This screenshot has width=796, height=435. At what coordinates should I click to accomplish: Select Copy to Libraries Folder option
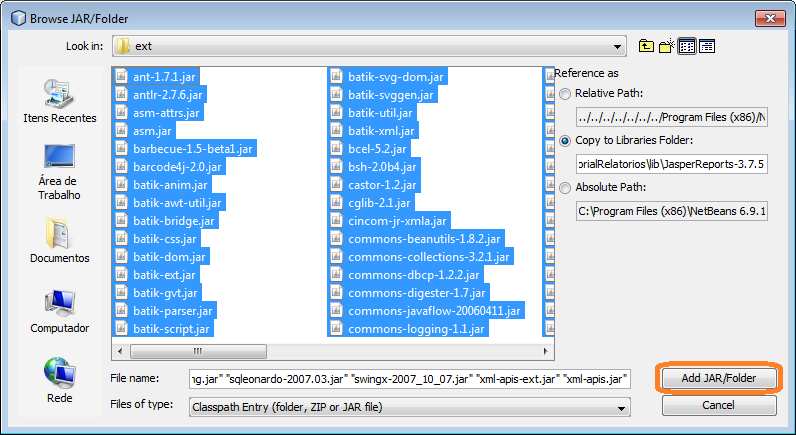click(x=567, y=140)
